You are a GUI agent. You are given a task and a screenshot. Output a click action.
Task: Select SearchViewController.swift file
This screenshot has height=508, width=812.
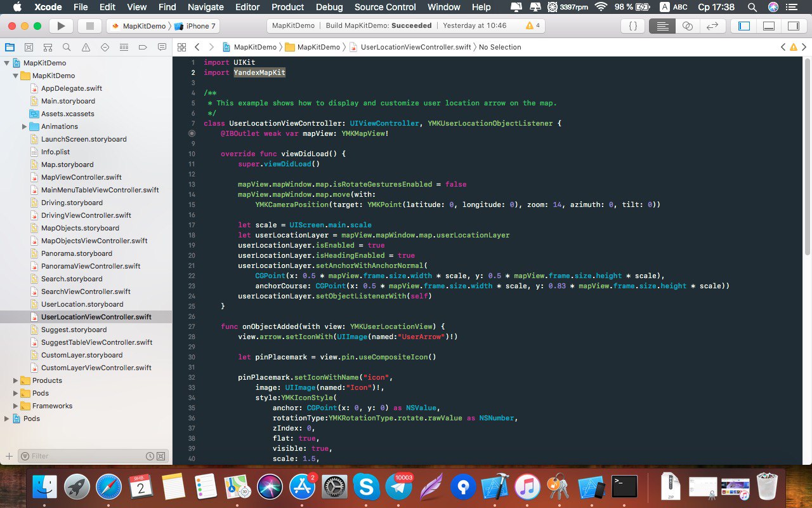86,291
